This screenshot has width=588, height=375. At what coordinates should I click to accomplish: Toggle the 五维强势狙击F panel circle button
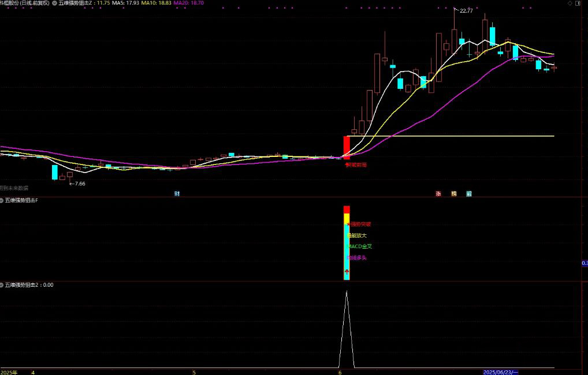(x=2, y=200)
